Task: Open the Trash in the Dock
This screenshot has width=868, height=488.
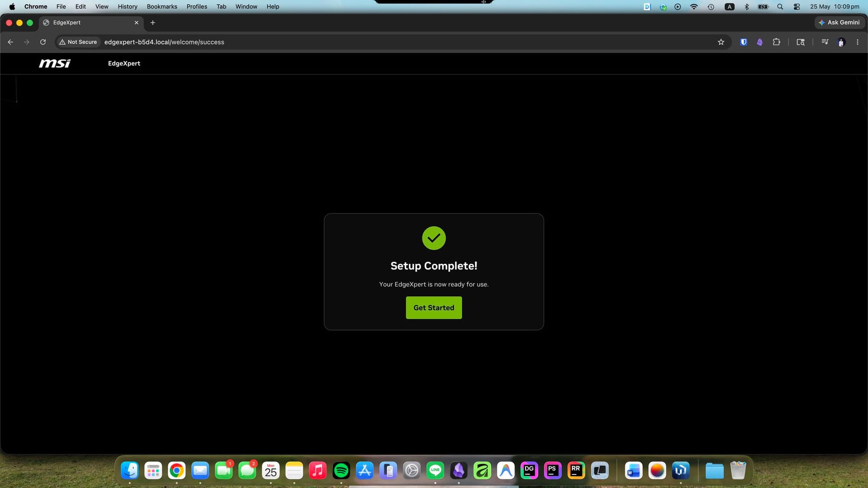Action: (738, 470)
